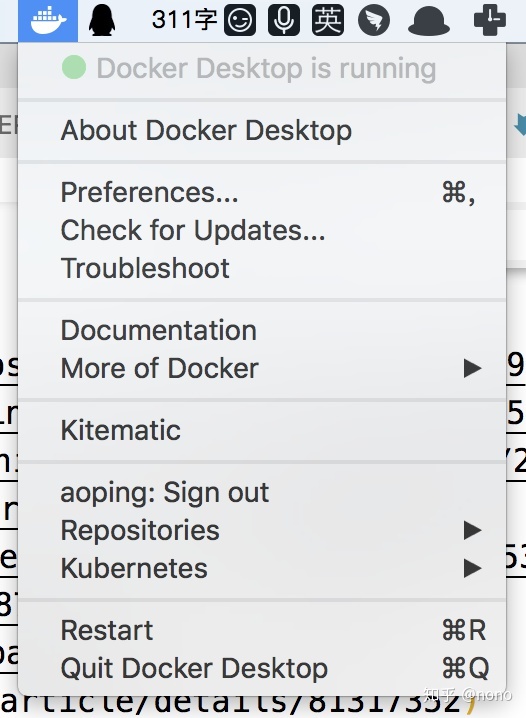Open the plus-shaped menu bar icon
The width and height of the screenshot is (526, 718).
tap(489, 21)
